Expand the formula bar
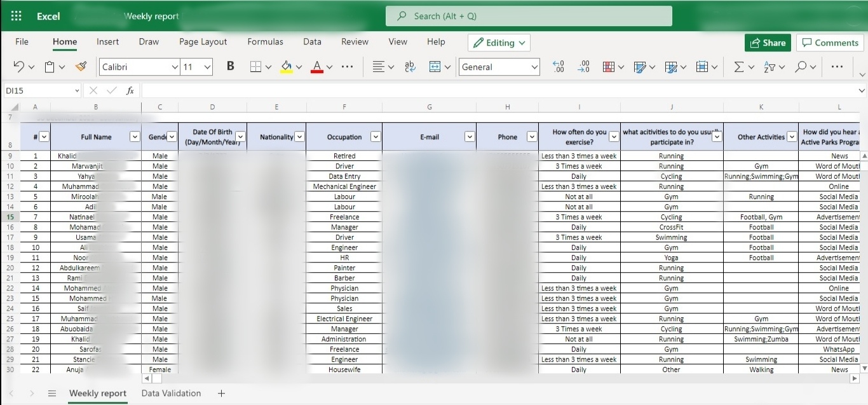Image resolution: width=868 pixels, height=405 pixels. pyautogui.click(x=862, y=91)
